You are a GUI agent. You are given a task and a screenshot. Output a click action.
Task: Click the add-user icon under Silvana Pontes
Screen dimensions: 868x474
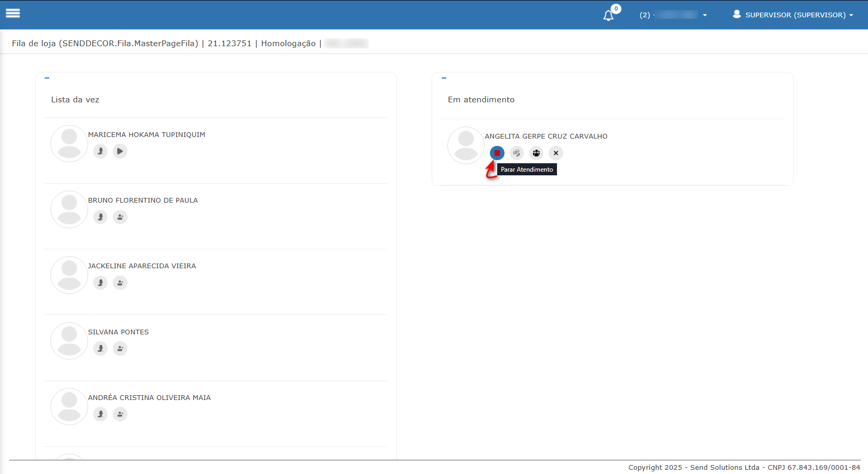tap(120, 349)
